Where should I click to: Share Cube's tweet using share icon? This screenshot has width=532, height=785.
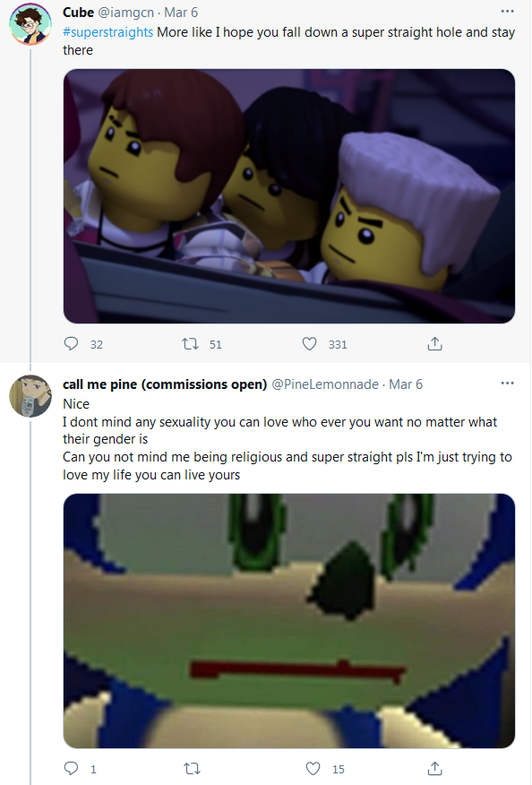click(x=435, y=343)
